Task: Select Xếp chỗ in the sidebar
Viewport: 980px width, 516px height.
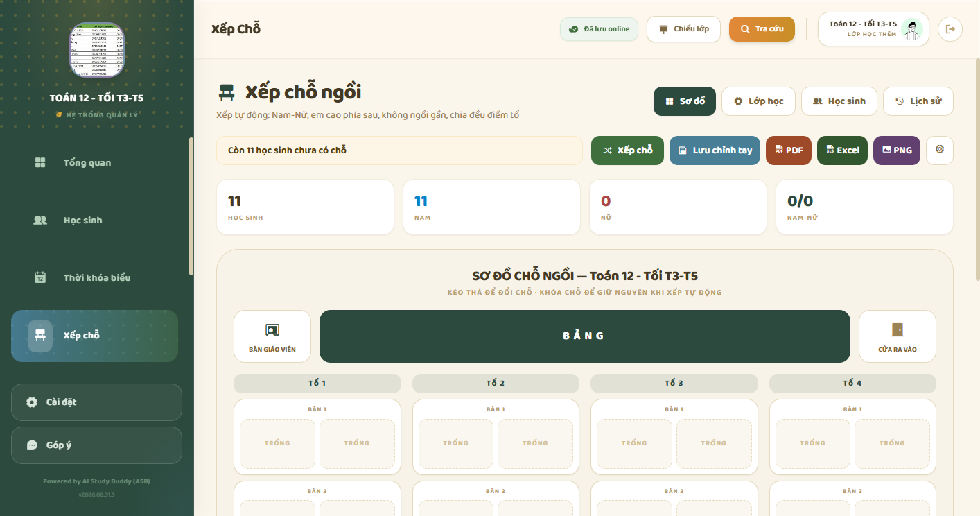Action: (x=94, y=336)
